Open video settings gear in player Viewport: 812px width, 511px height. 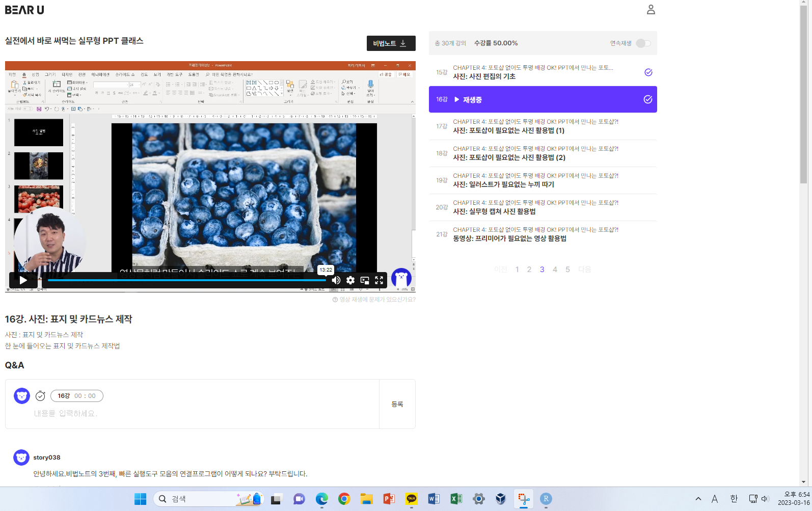(x=350, y=280)
